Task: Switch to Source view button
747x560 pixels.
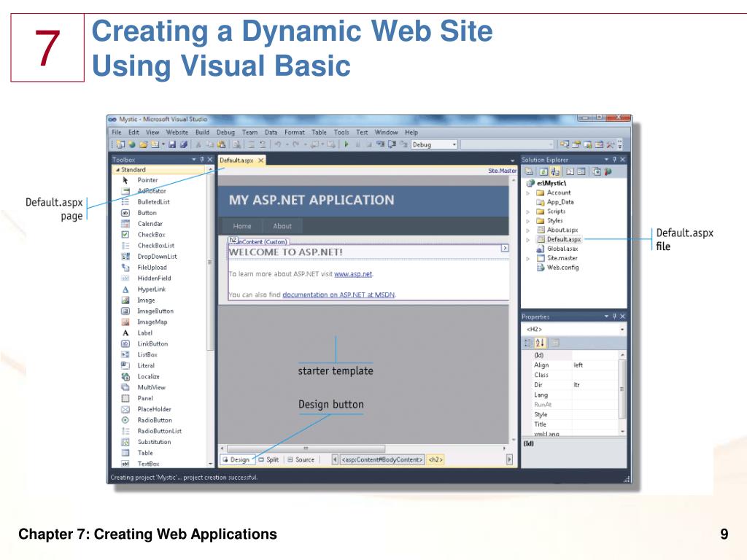Action: [301, 459]
